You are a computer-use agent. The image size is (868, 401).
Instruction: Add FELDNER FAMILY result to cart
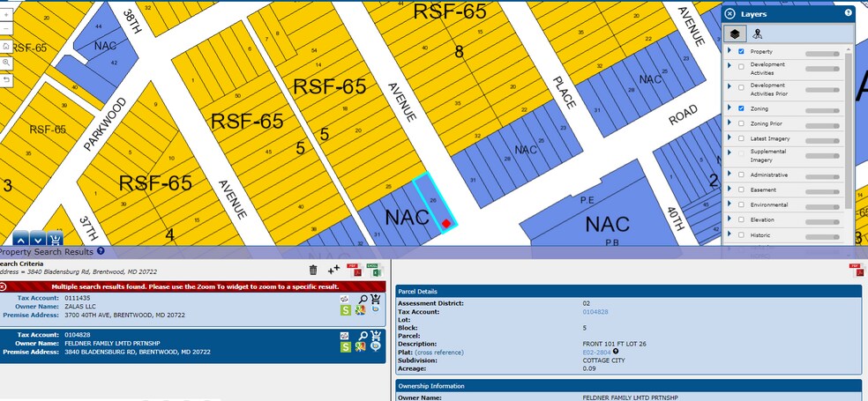(x=375, y=335)
